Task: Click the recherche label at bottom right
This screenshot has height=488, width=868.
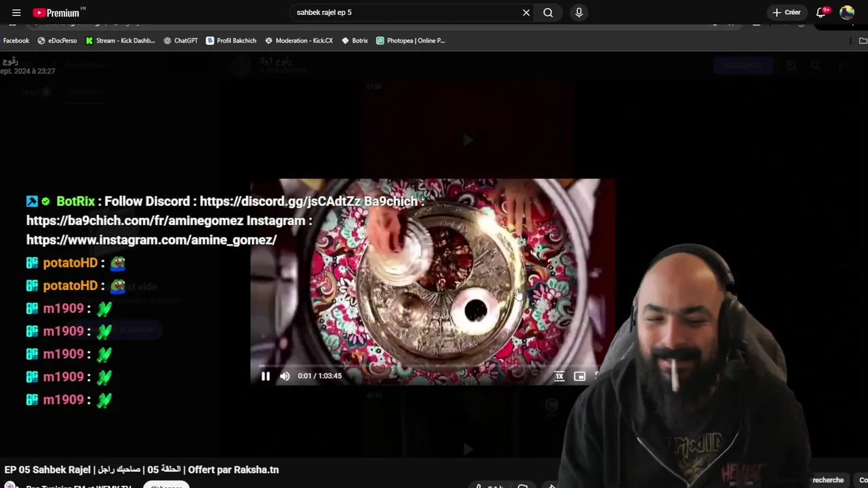Action: click(828, 480)
